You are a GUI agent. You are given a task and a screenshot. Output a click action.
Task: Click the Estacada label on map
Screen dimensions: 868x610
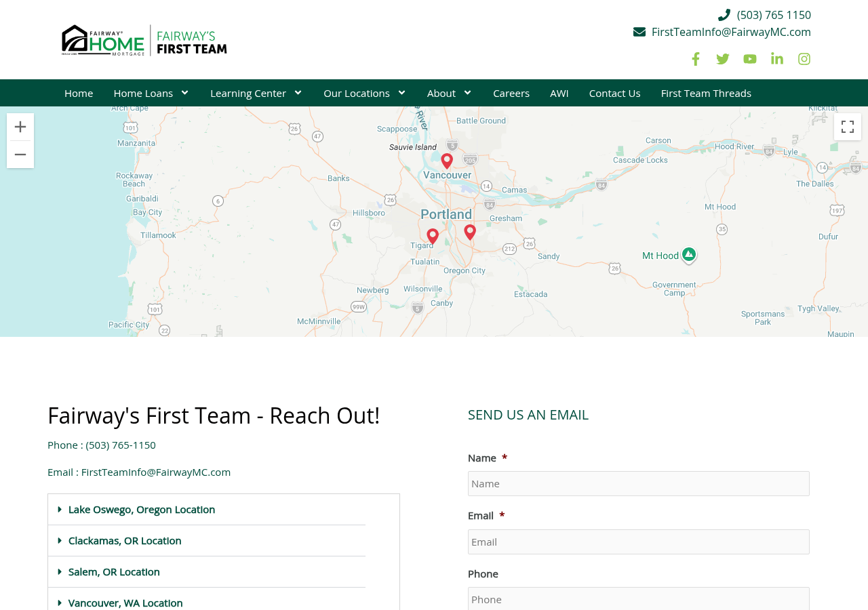[531, 294]
